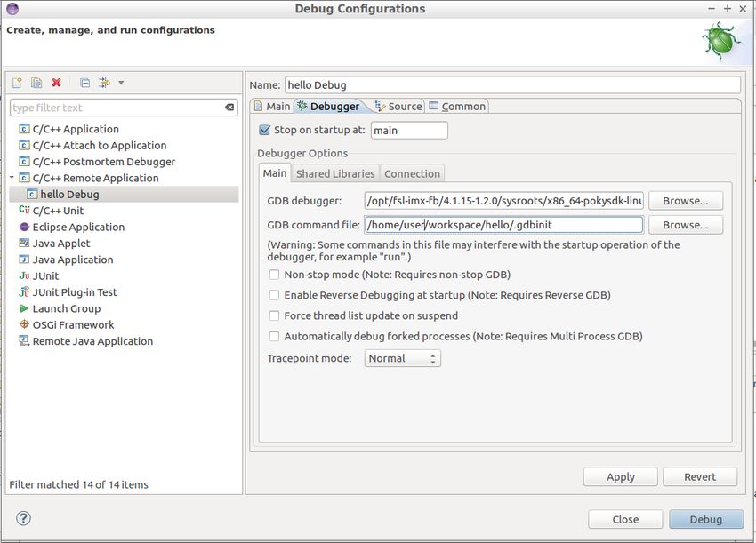The width and height of the screenshot is (756, 543).
Task: Maximize the Debug Configurations window
Action: coord(728,9)
